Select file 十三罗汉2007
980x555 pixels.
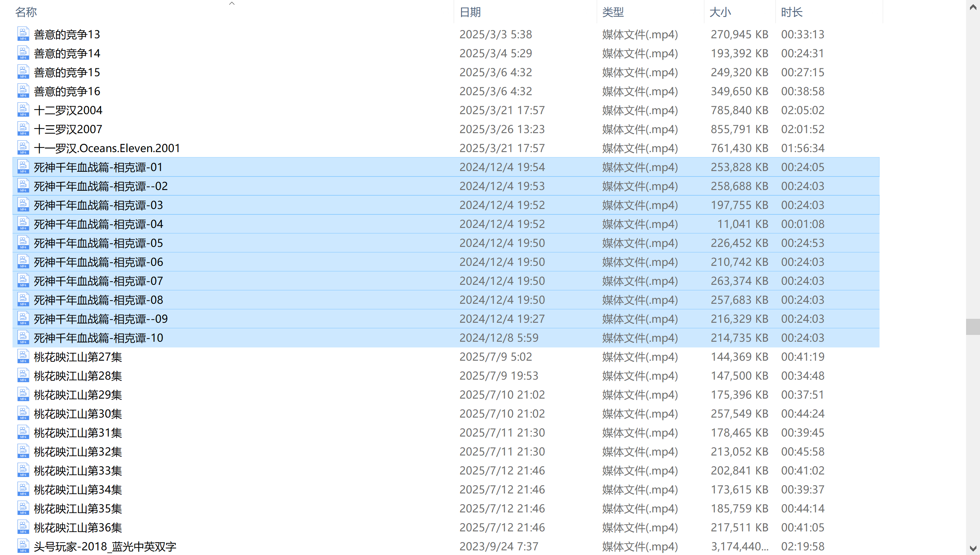point(68,129)
